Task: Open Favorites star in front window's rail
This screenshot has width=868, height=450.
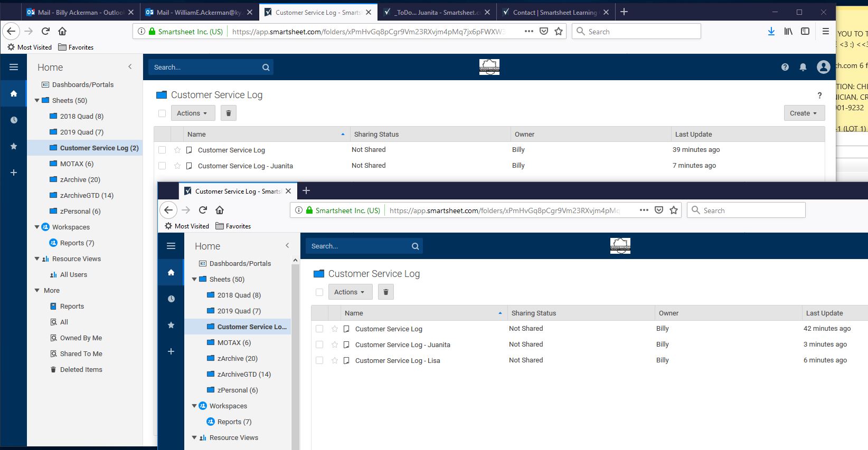Action: click(171, 325)
